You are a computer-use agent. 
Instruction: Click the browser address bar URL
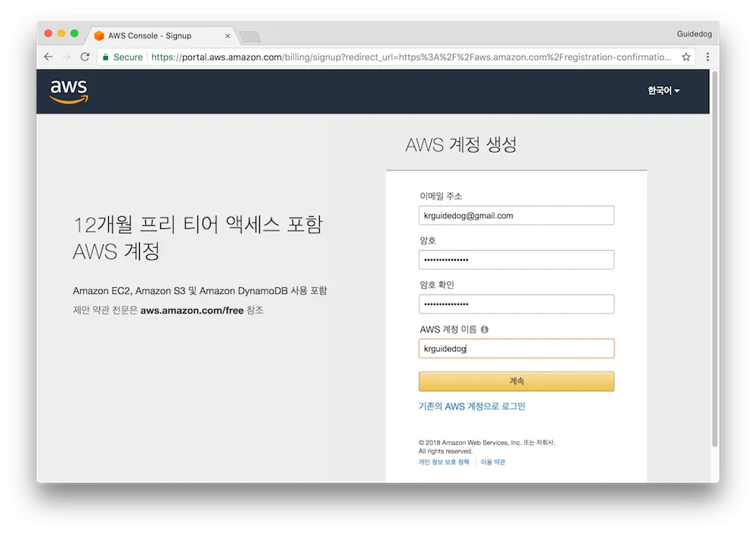coord(411,57)
